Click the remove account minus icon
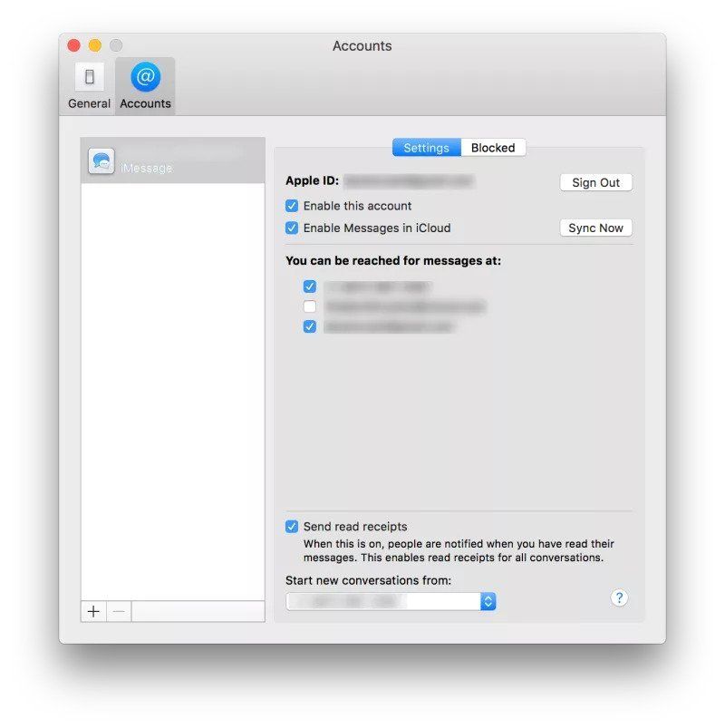 pos(119,611)
